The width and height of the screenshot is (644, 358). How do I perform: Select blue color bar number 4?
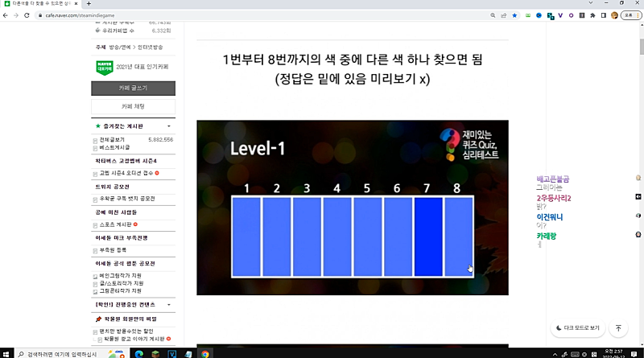[x=337, y=237]
